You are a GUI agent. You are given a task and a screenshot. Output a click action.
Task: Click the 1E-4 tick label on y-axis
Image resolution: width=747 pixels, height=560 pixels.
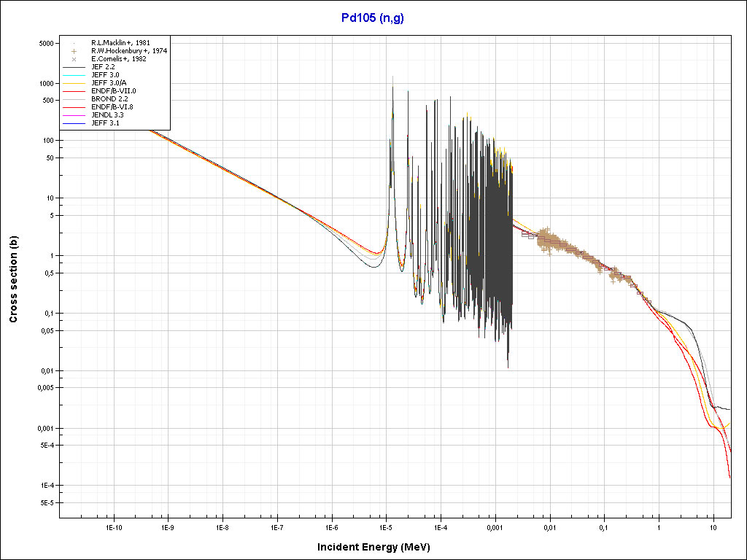pyautogui.click(x=45, y=486)
